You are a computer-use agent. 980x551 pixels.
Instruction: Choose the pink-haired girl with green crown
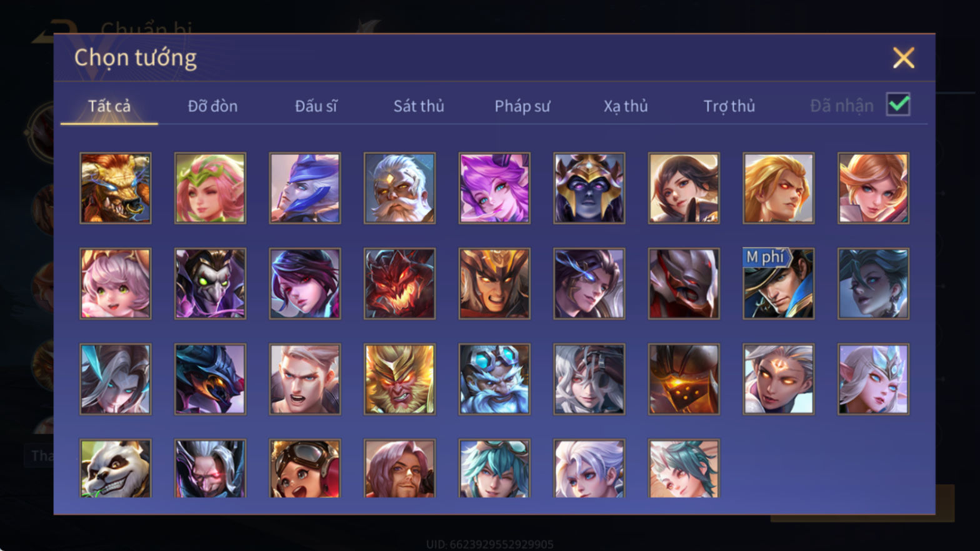(210, 188)
